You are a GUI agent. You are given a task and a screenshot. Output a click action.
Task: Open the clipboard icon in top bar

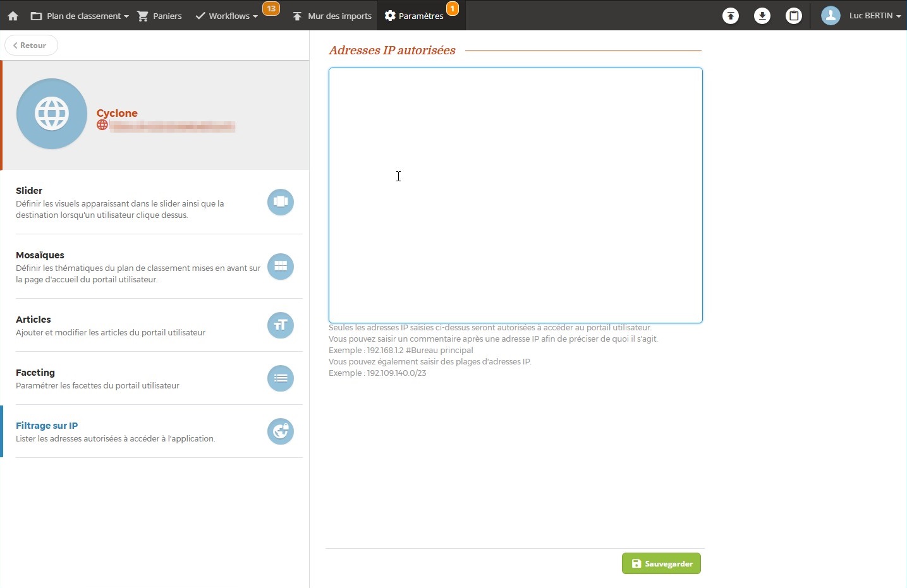point(794,16)
